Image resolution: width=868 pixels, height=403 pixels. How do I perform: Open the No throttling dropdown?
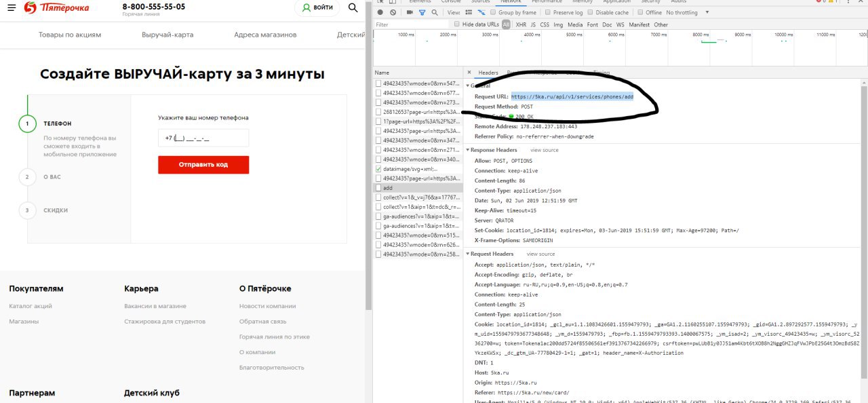point(688,12)
